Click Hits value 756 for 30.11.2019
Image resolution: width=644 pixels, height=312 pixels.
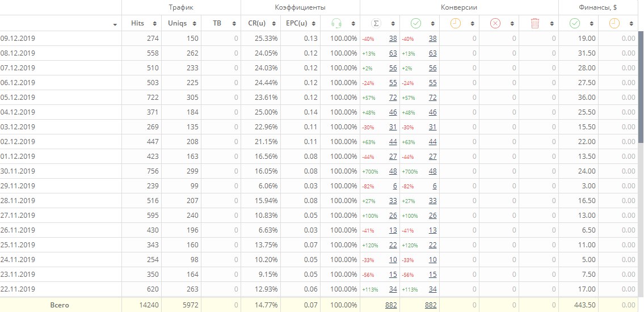pyautogui.click(x=153, y=171)
